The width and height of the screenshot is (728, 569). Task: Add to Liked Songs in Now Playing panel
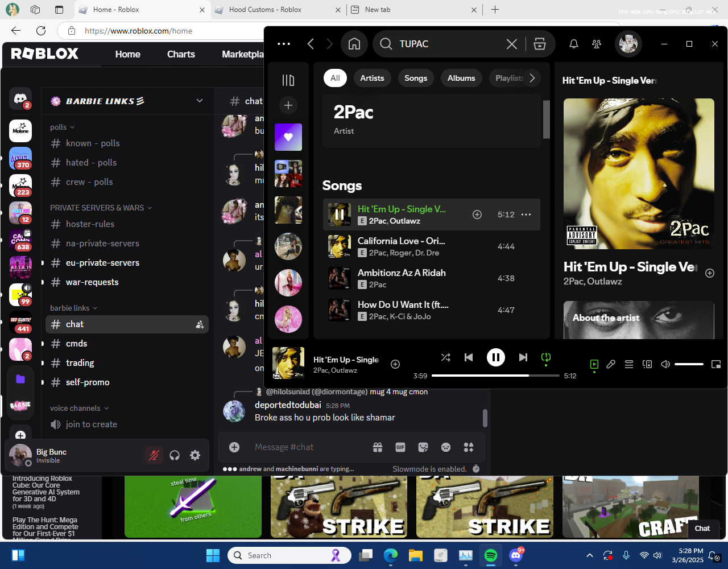point(710,273)
